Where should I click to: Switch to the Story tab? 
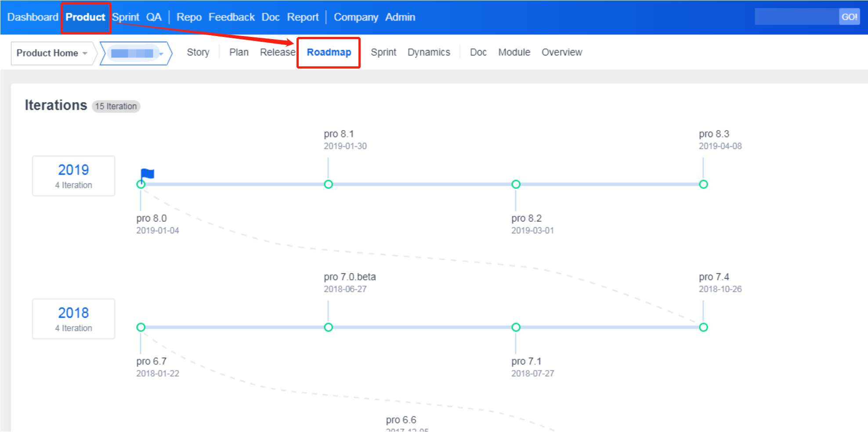[198, 52]
